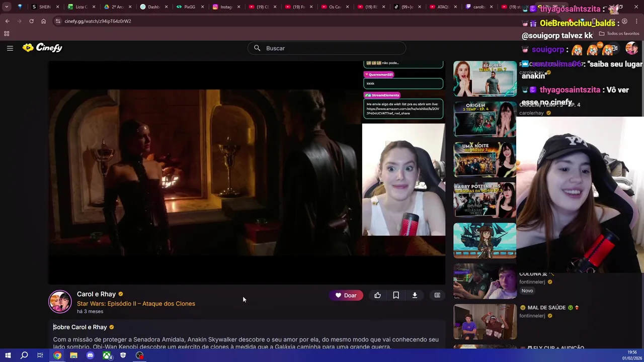644x362 pixels.
Task: Switch to the 2º Arco Drive tab
Action: [x=117, y=7]
